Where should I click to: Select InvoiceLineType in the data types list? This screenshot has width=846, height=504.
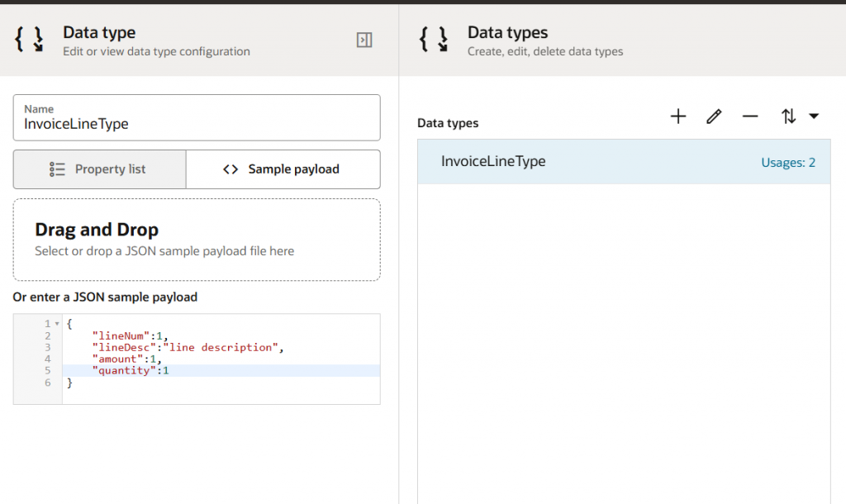click(x=493, y=161)
